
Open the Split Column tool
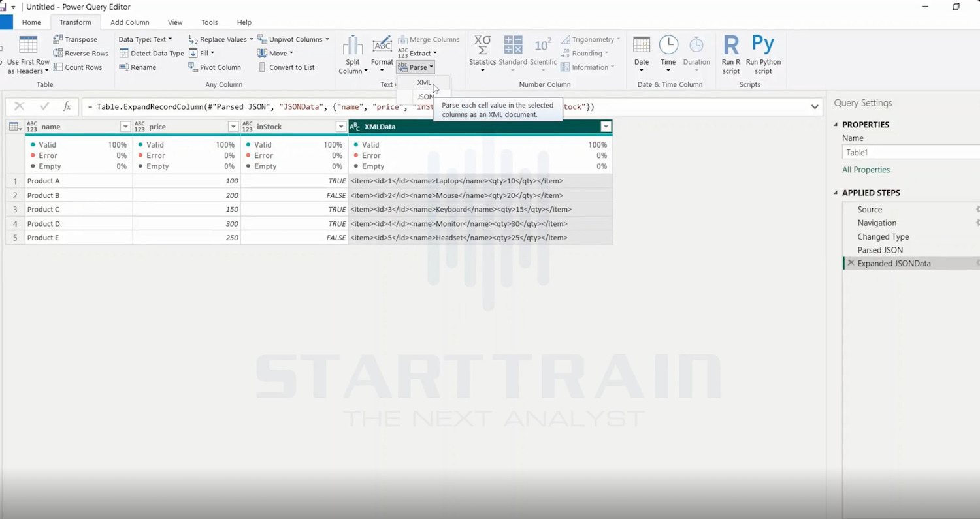(x=353, y=55)
